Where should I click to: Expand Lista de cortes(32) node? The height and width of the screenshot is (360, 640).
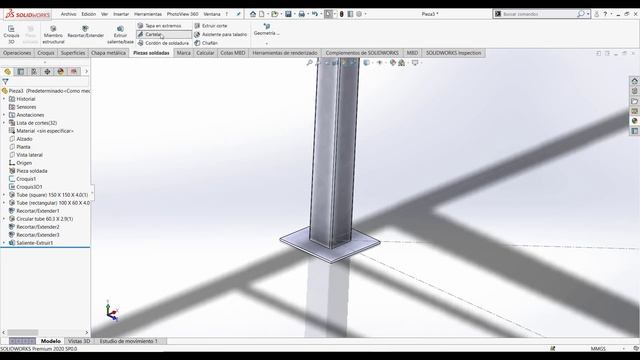click(4, 123)
